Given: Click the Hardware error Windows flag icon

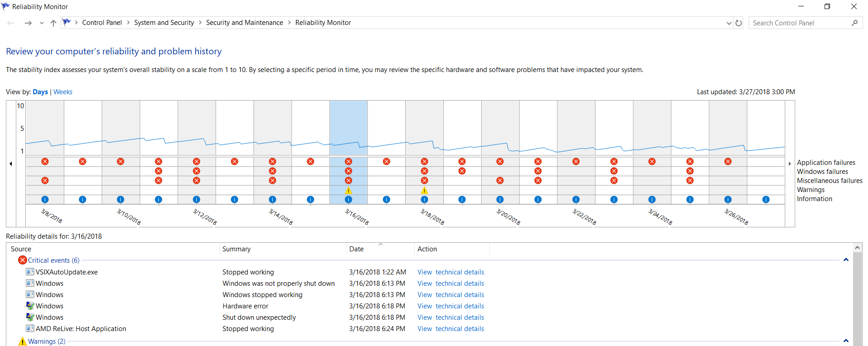Looking at the screenshot, I should 30,306.
